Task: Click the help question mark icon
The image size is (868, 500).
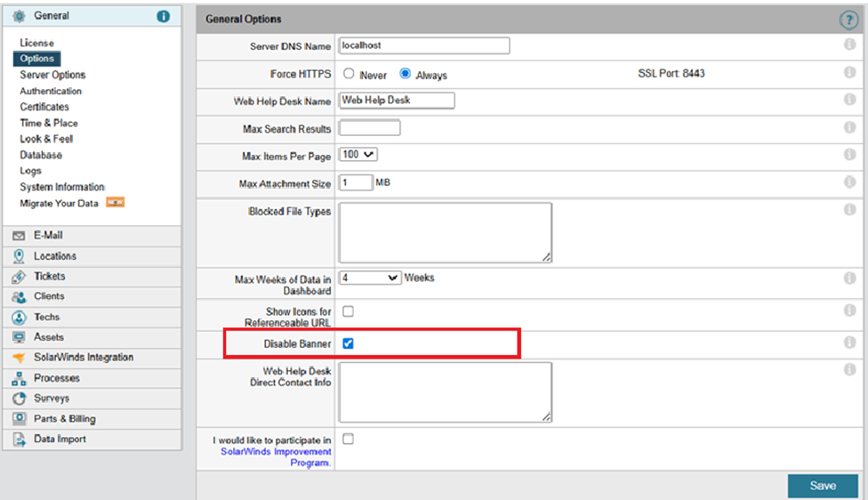Action: coord(848,20)
